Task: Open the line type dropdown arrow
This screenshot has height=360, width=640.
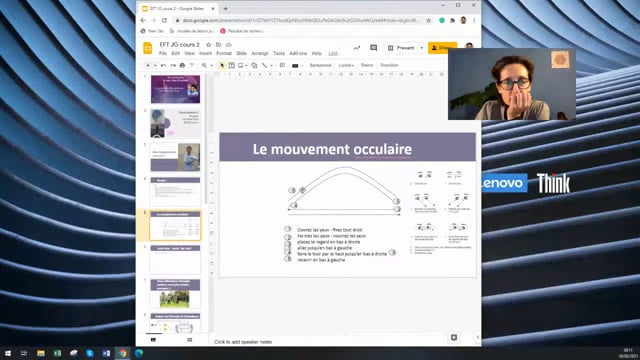Action: 271,65
